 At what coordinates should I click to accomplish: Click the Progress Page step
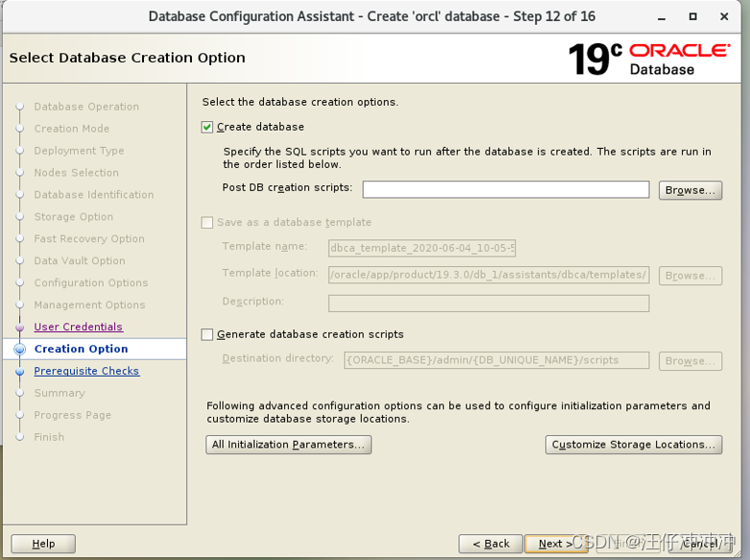pos(73,415)
